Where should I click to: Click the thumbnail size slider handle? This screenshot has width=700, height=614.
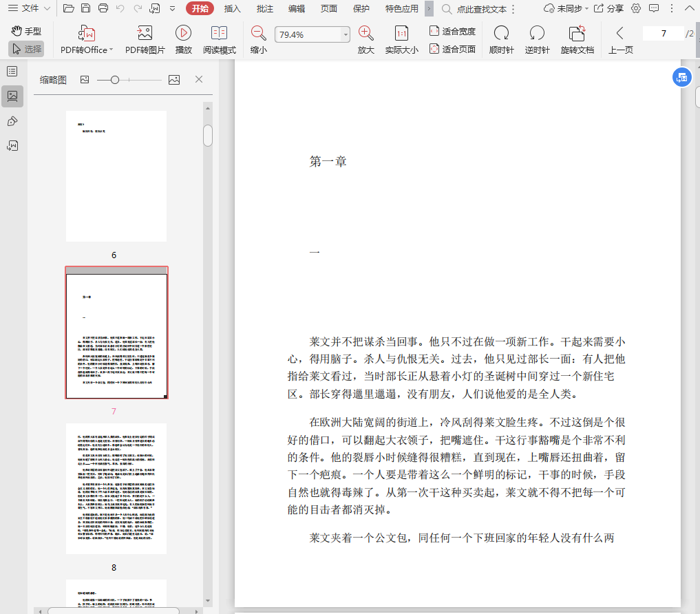coord(115,79)
